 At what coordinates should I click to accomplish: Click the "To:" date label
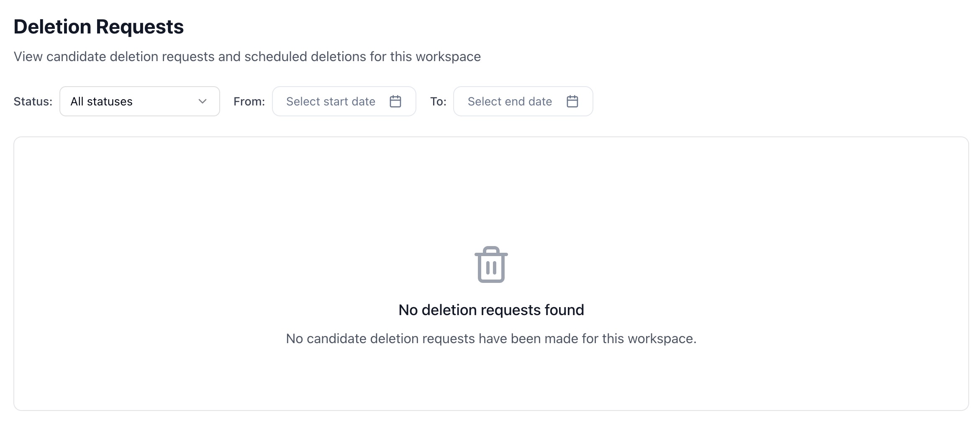click(438, 101)
